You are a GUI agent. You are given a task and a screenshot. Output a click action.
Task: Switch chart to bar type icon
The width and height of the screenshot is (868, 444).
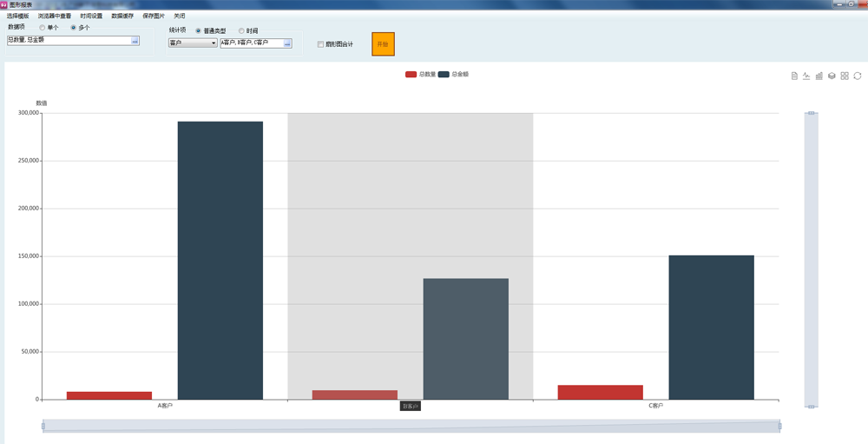(x=819, y=76)
